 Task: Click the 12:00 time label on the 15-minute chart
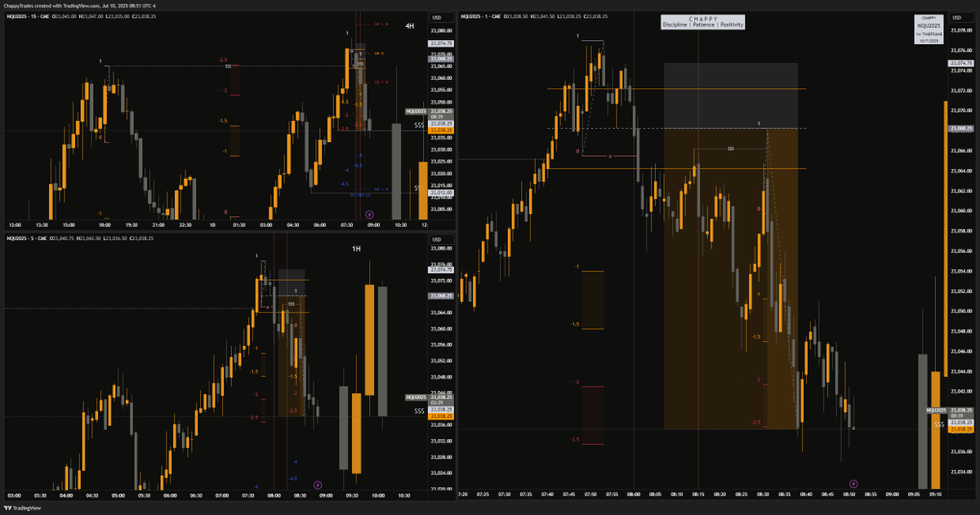tap(15, 224)
